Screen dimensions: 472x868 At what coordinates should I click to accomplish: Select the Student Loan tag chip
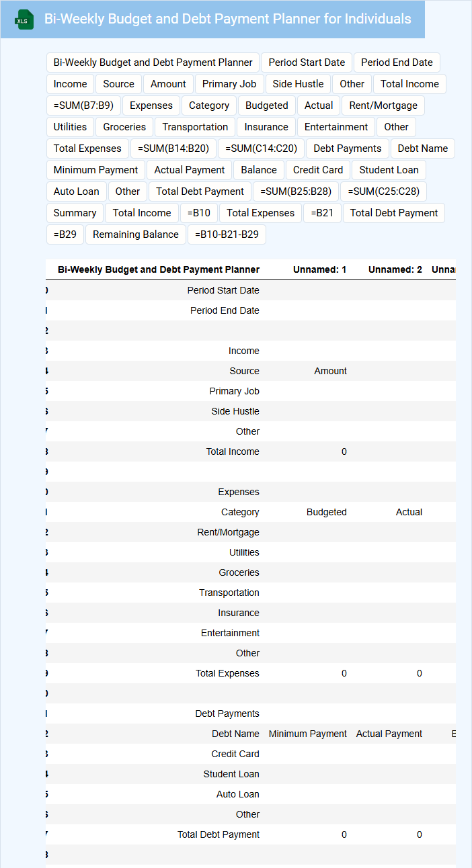[389, 170]
